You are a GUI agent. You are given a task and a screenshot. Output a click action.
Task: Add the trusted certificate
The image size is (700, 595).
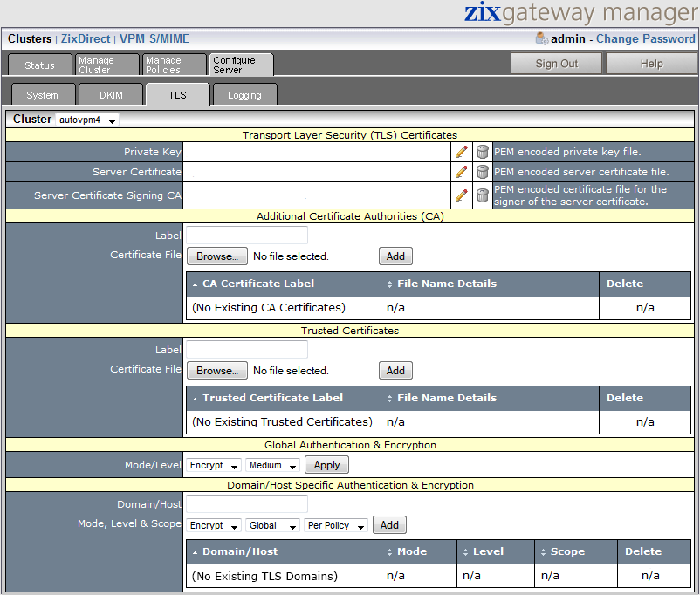click(x=395, y=371)
